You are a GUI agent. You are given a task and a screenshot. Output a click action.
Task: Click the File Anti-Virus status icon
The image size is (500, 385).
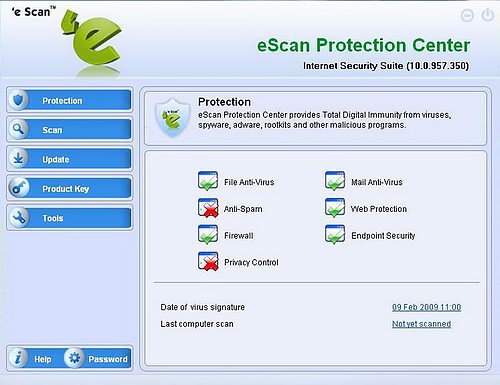[208, 181]
